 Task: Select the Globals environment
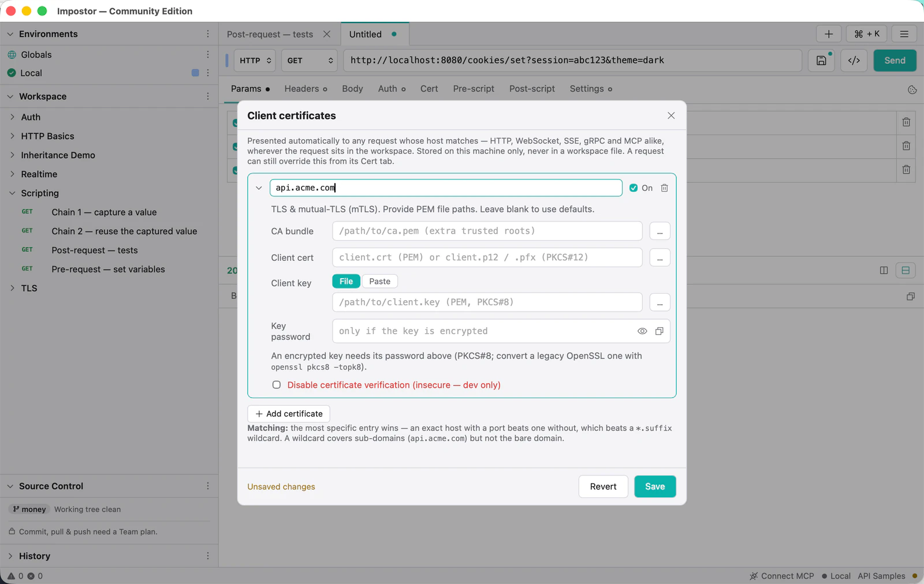point(36,55)
